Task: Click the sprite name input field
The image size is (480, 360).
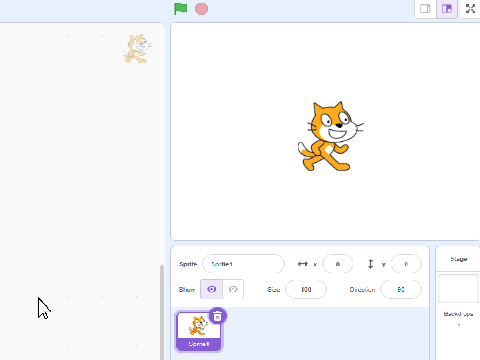Action: [x=243, y=264]
